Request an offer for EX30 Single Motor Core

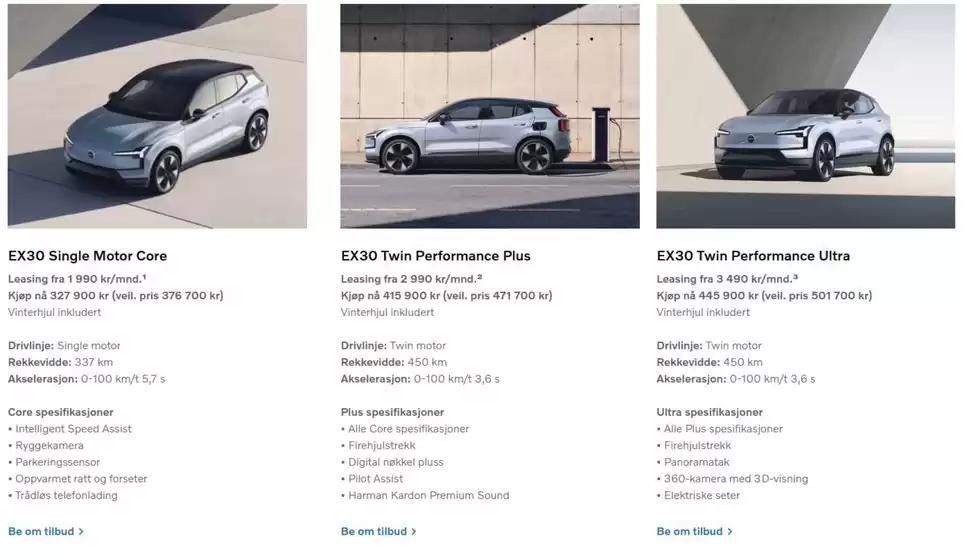(x=46, y=532)
